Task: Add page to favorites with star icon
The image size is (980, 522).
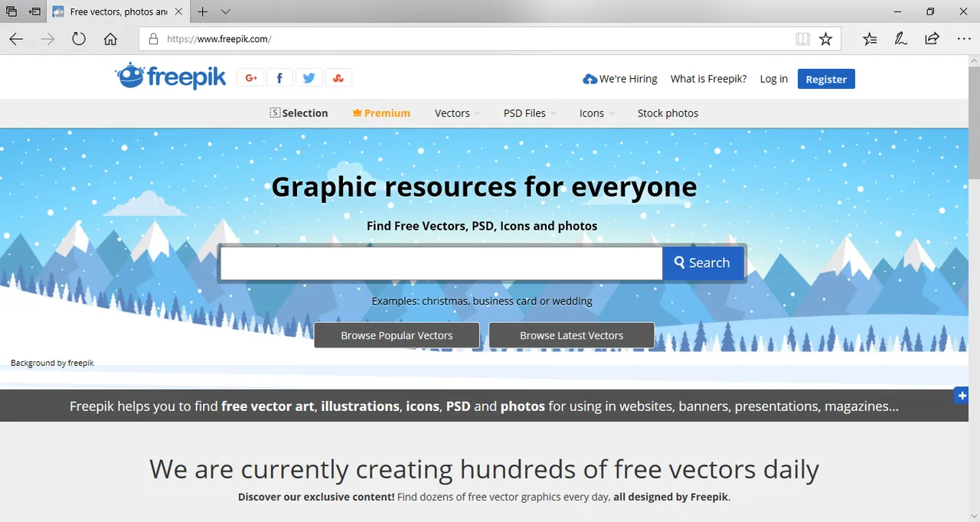Action: [825, 39]
